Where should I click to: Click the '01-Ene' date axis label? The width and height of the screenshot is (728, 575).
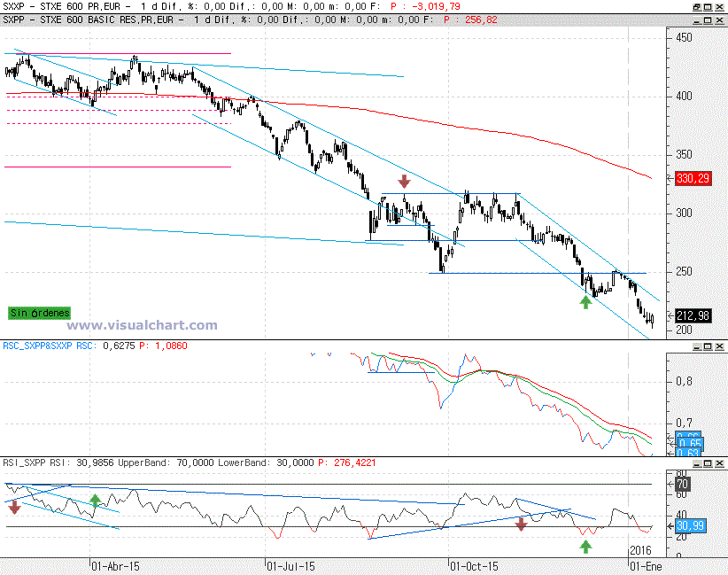646,567
